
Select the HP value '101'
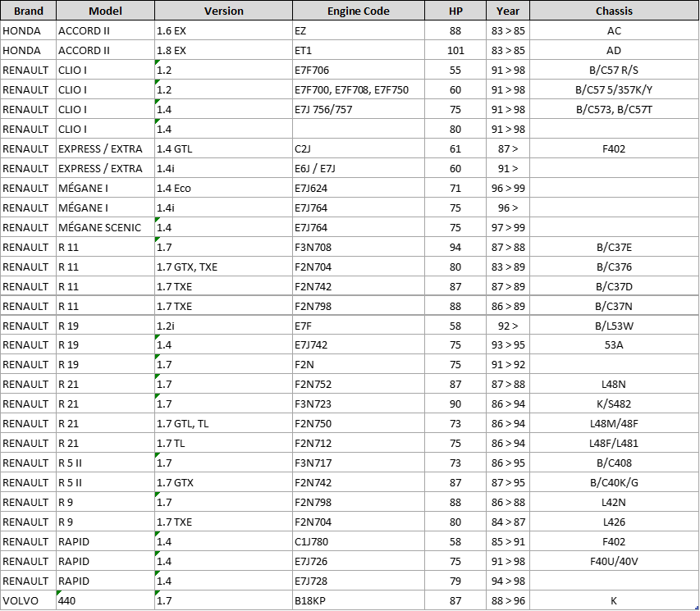pyautogui.click(x=455, y=50)
